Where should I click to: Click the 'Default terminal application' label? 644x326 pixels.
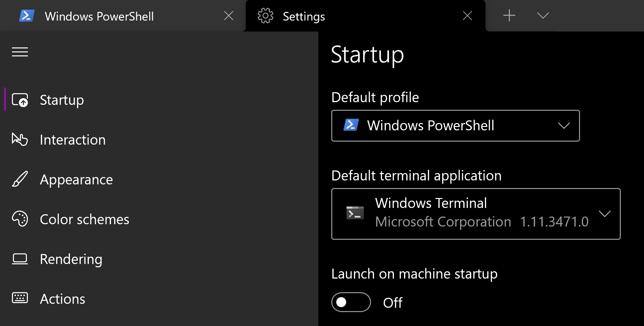[417, 176]
